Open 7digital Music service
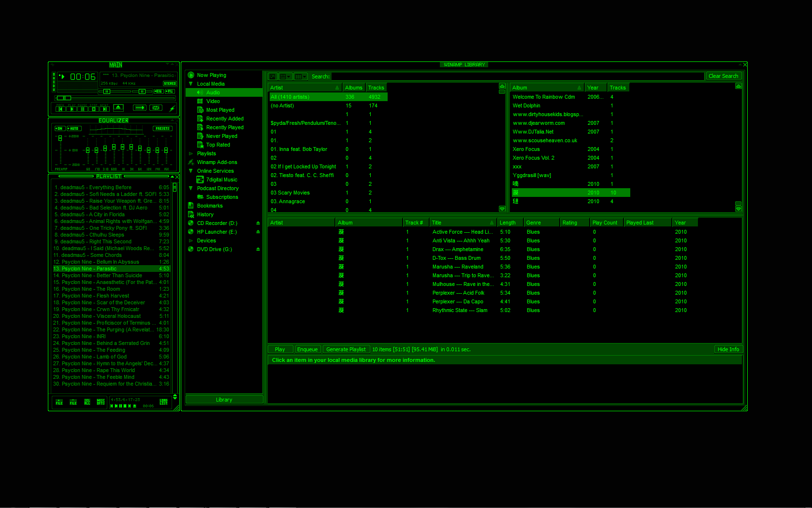 [222, 179]
